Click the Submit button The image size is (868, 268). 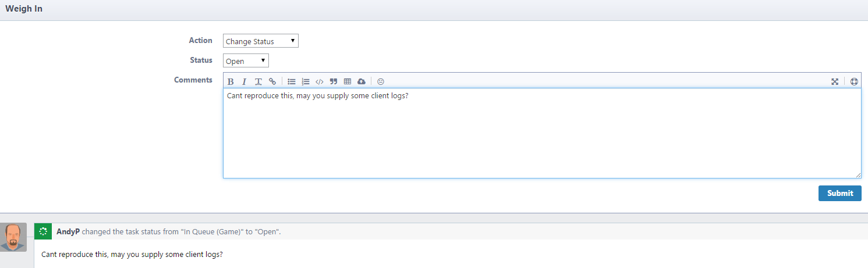pyautogui.click(x=839, y=194)
